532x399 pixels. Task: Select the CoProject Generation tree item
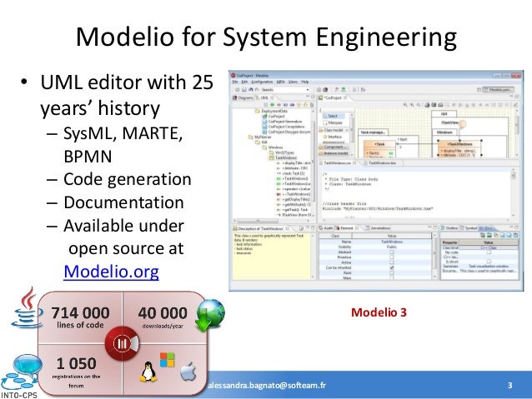click(283, 122)
